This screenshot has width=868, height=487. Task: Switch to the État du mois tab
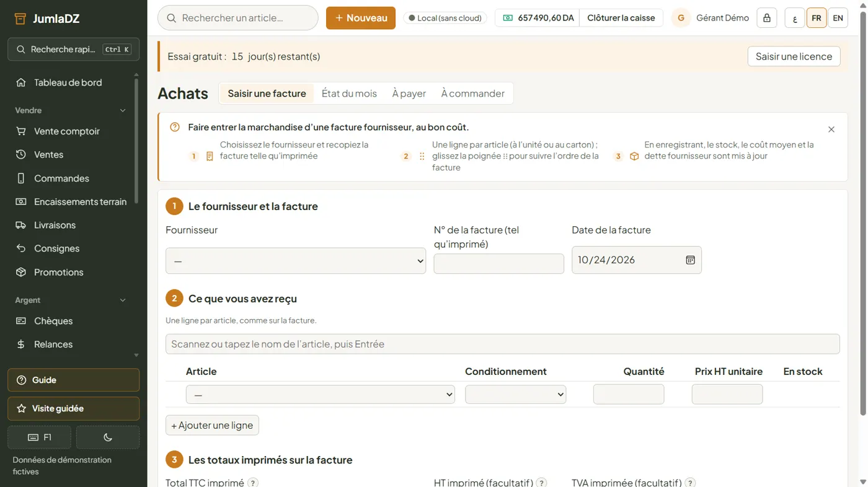click(349, 94)
